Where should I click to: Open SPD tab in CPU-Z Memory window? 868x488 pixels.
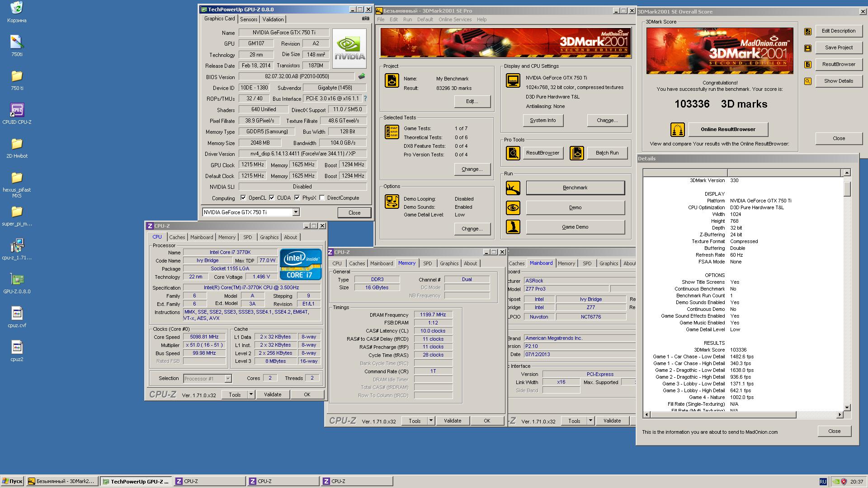click(x=428, y=263)
